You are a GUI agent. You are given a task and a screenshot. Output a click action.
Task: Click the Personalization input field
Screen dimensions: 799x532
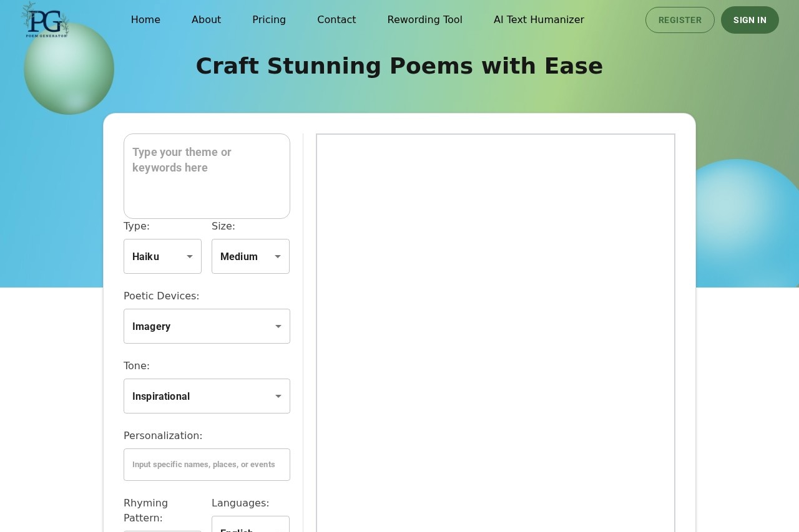tap(207, 465)
